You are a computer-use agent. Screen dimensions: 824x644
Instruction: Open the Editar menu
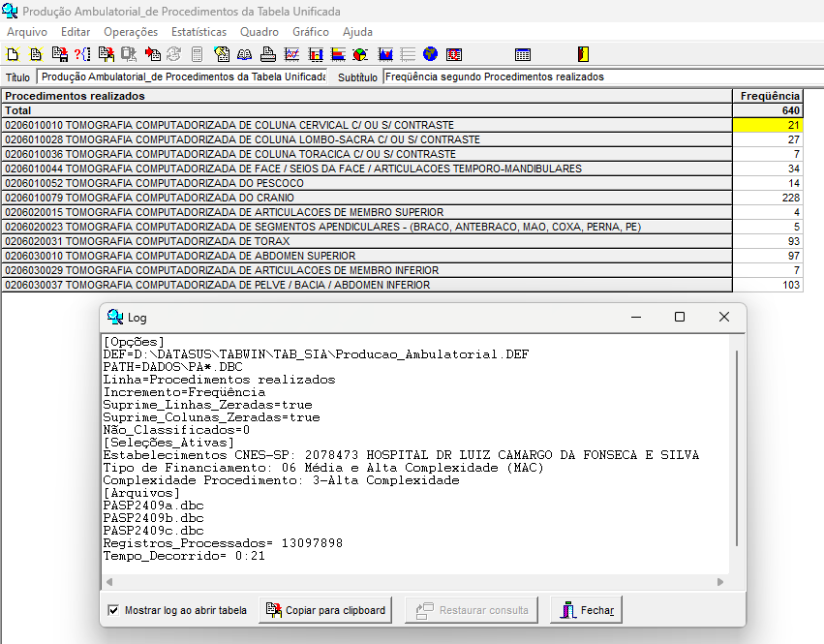[76, 32]
